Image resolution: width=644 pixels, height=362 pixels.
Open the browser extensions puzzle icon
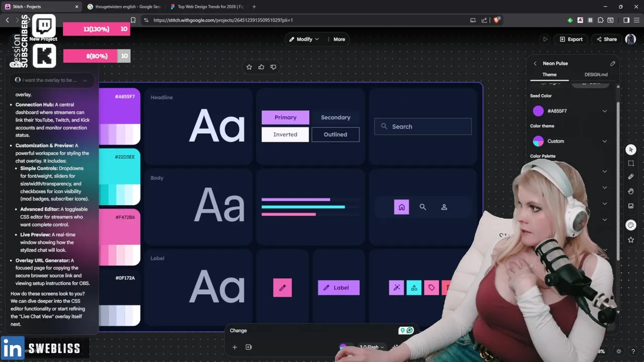coord(600,20)
